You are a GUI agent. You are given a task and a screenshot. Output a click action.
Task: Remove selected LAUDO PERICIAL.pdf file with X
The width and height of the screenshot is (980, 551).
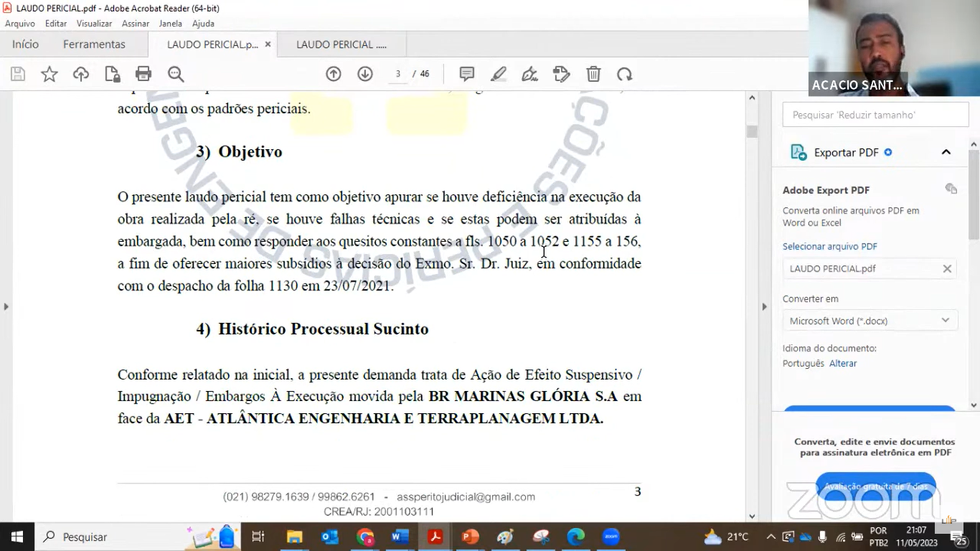click(x=947, y=268)
